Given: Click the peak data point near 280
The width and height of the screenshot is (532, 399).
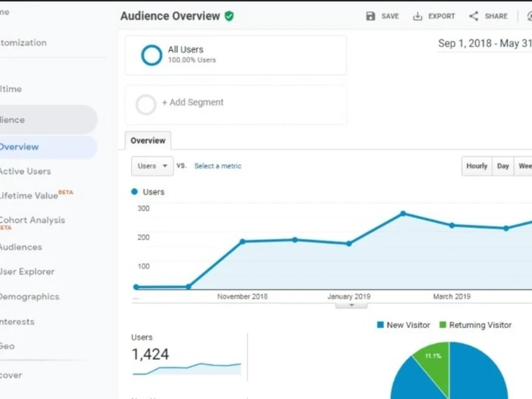Looking at the screenshot, I should point(403,213).
